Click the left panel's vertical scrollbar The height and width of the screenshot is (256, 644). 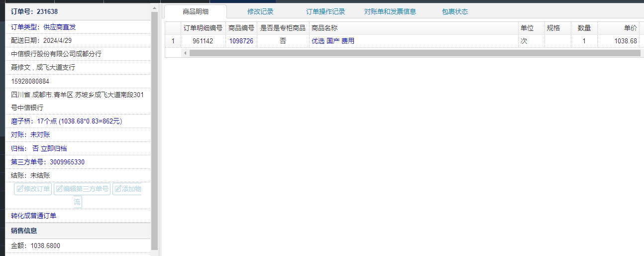pos(154,130)
